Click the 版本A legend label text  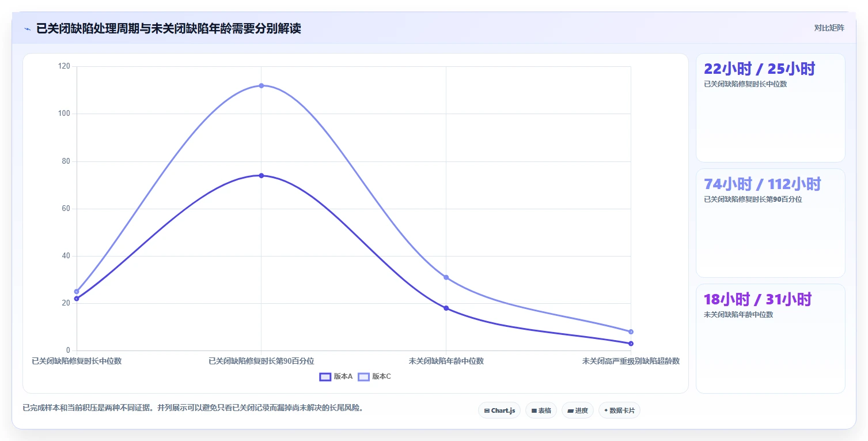[343, 376]
